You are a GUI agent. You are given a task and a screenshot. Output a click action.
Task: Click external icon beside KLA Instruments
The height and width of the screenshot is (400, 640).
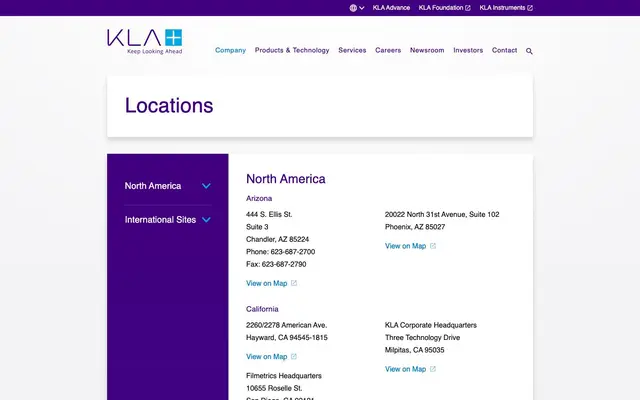530,8
